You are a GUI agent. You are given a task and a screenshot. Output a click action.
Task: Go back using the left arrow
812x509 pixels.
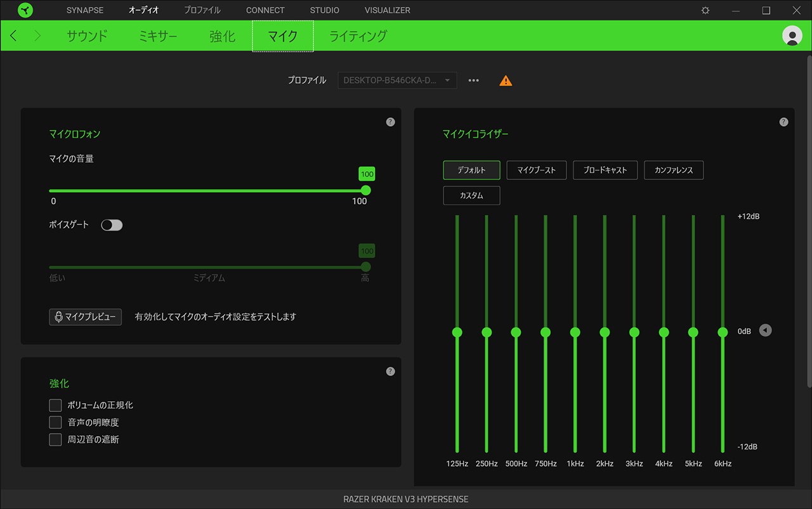(x=13, y=36)
